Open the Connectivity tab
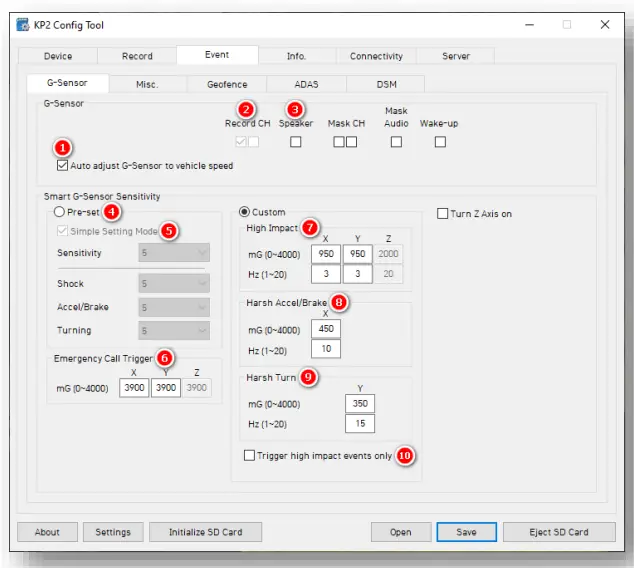Image resolution: width=634 pixels, height=568 pixels. [376, 56]
